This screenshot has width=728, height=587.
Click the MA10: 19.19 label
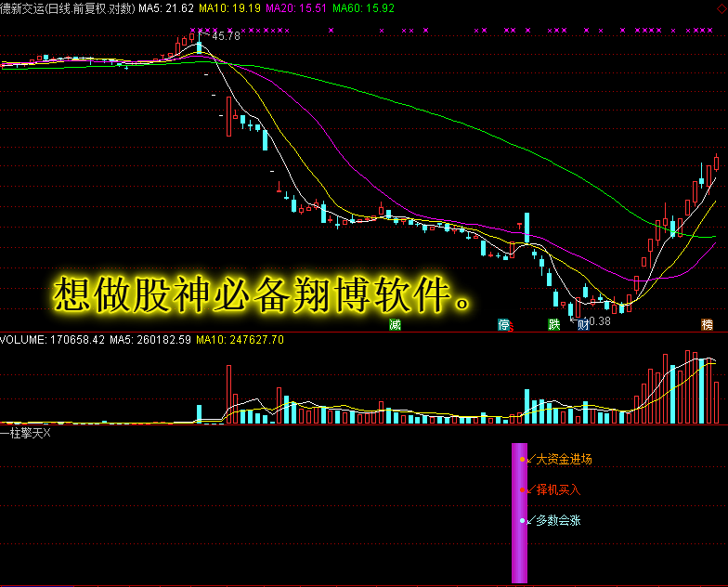pyautogui.click(x=230, y=8)
